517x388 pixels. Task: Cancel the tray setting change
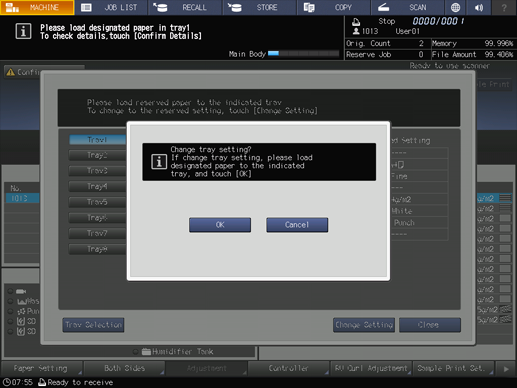[297, 225]
